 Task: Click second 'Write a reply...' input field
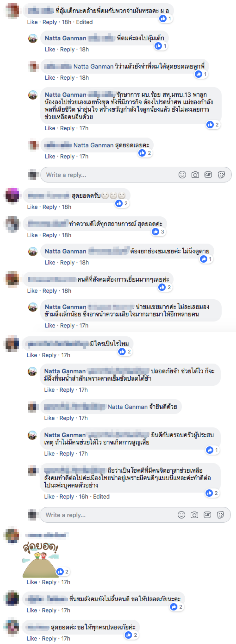click(109, 515)
